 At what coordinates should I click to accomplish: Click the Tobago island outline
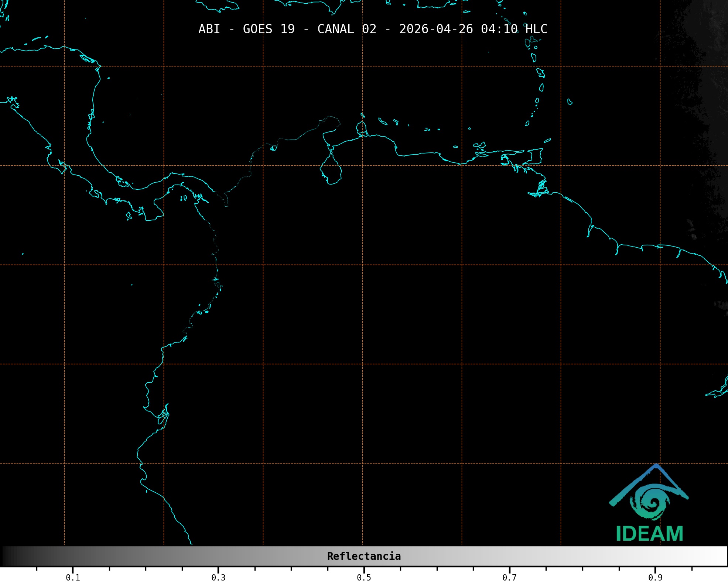[547, 140]
